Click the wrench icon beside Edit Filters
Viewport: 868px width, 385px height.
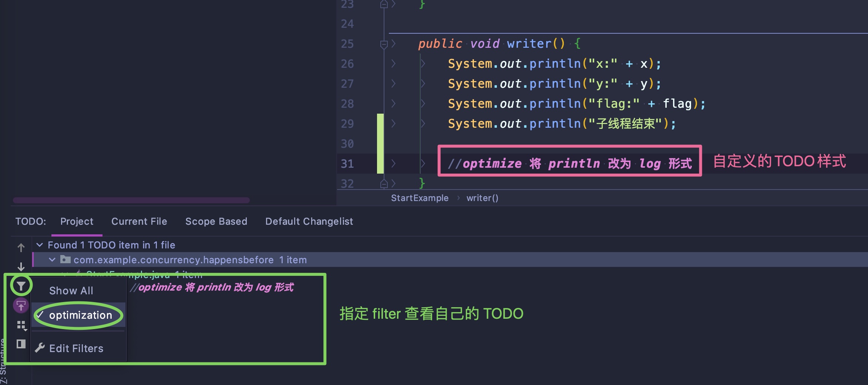click(40, 348)
